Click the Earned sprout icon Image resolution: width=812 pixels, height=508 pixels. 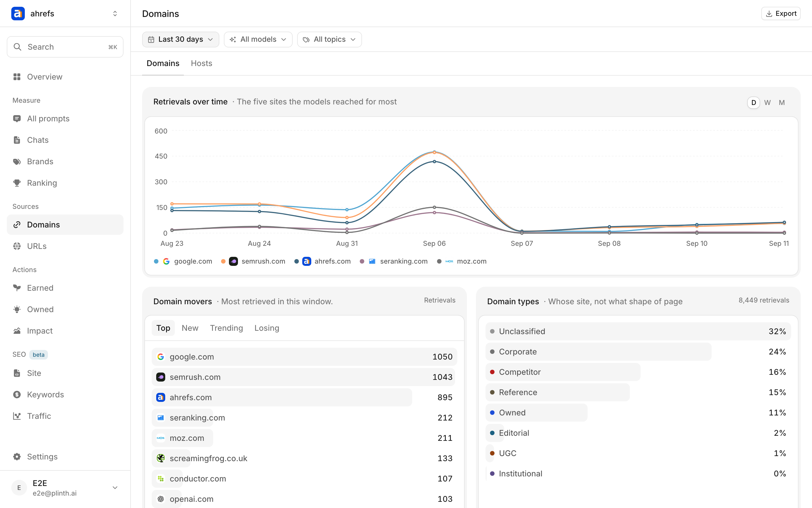(17, 288)
